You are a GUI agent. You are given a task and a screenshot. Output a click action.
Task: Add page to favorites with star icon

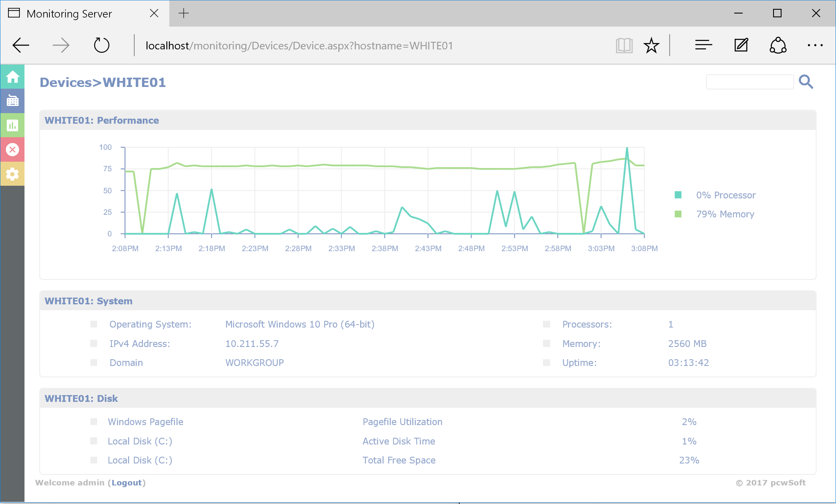(651, 45)
